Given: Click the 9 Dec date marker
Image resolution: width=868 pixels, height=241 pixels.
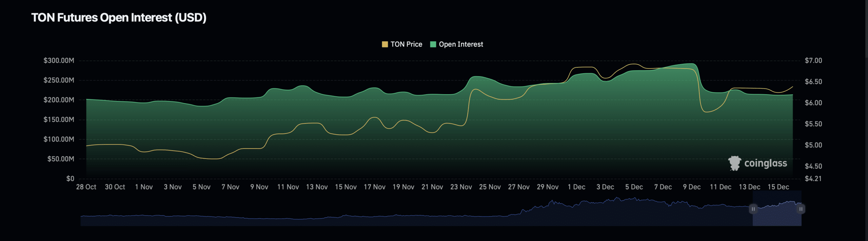Looking at the screenshot, I should [x=692, y=187].
